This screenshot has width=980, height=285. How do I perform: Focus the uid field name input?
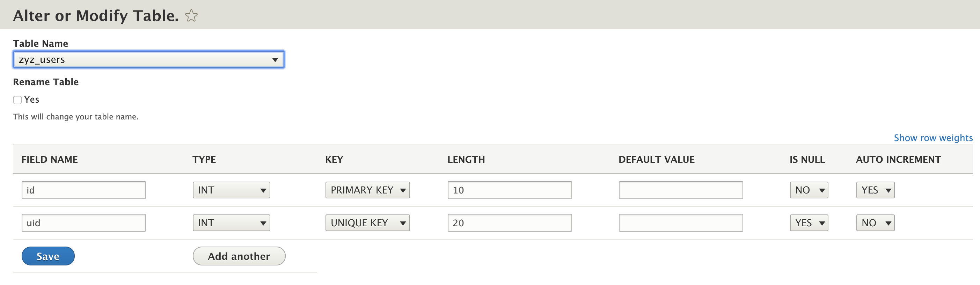pyautogui.click(x=84, y=222)
